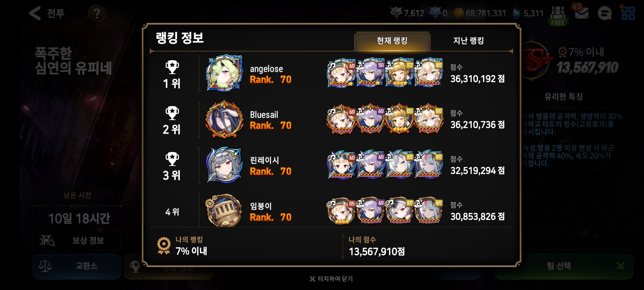Viewport: 644px width, 290px height.
Task: Open Bluesail's player avatar
Action: pos(225,119)
